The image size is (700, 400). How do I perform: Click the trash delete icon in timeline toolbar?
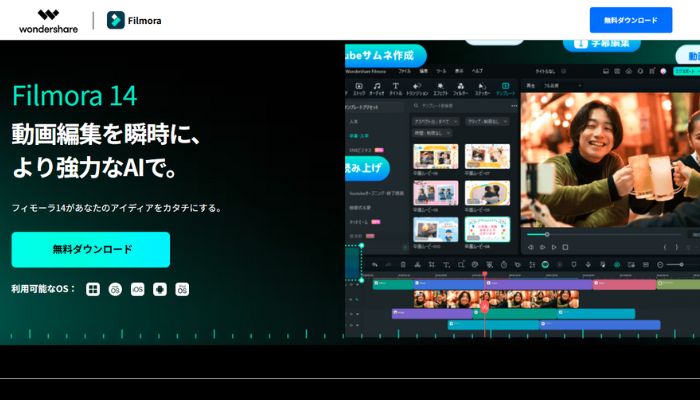pos(403,265)
